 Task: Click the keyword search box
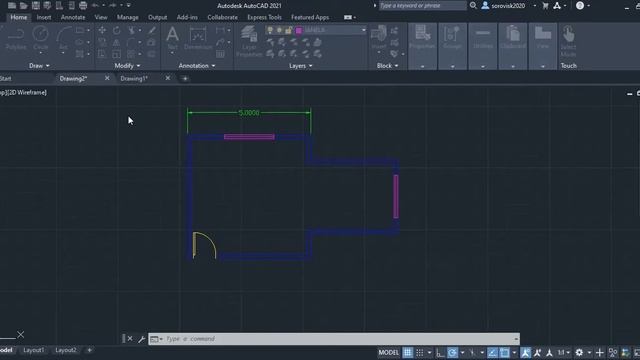(423, 5)
